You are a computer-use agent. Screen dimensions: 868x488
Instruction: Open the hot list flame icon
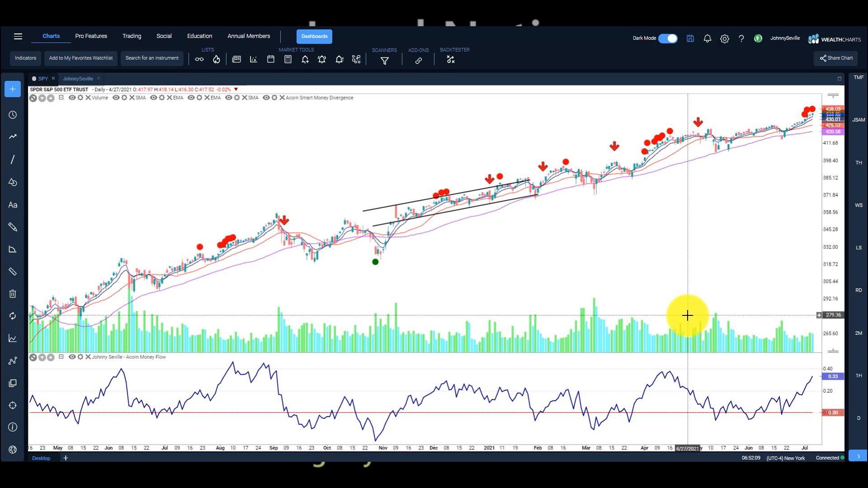(217, 60)
